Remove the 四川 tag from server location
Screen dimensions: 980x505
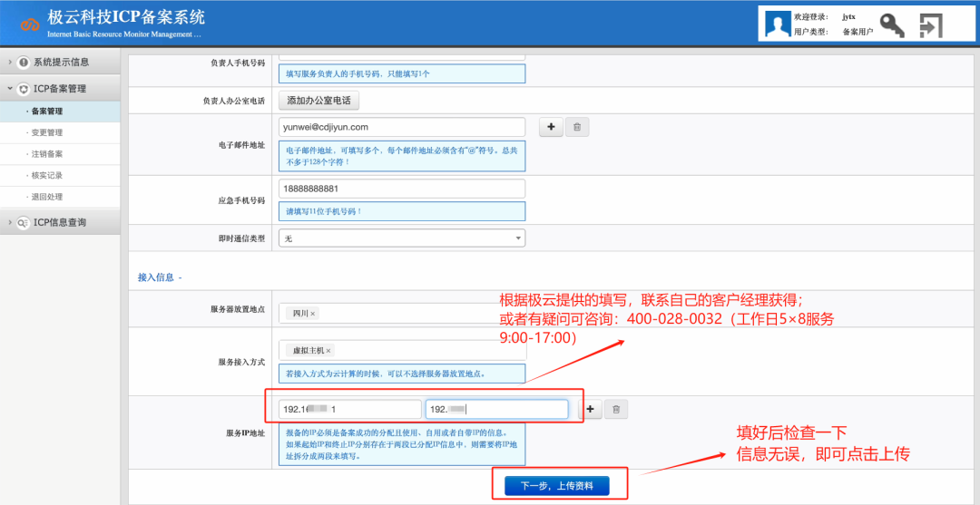click(313, 314)
